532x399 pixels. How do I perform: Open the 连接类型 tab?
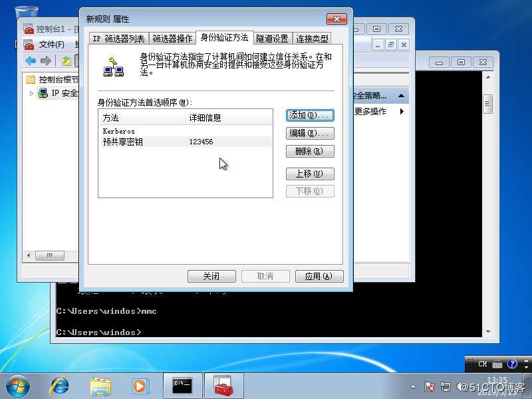(312, 39)
